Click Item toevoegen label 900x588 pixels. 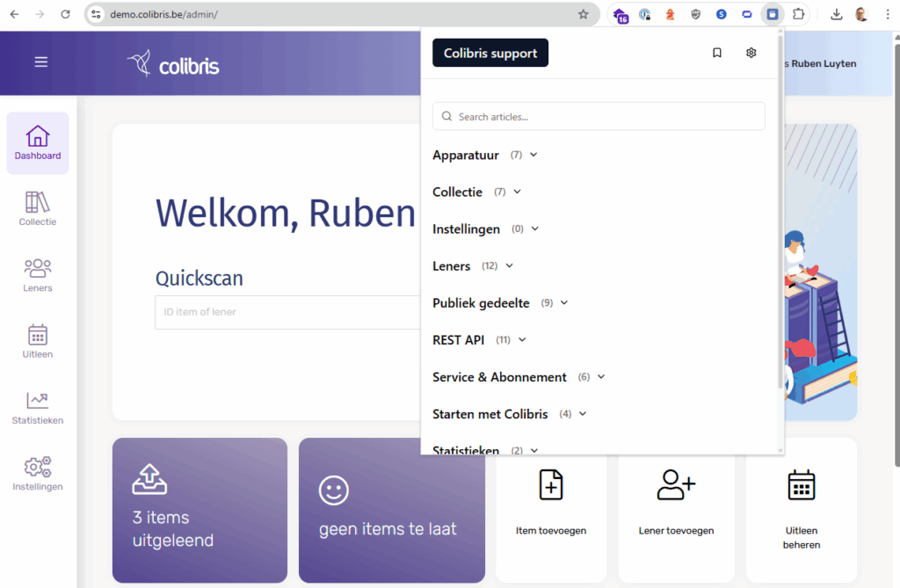click(x=551, y=531)
